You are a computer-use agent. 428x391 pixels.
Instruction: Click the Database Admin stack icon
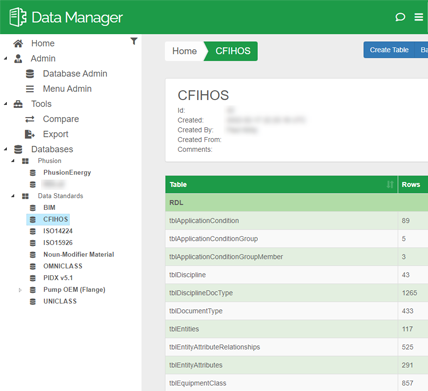[30, 74]
